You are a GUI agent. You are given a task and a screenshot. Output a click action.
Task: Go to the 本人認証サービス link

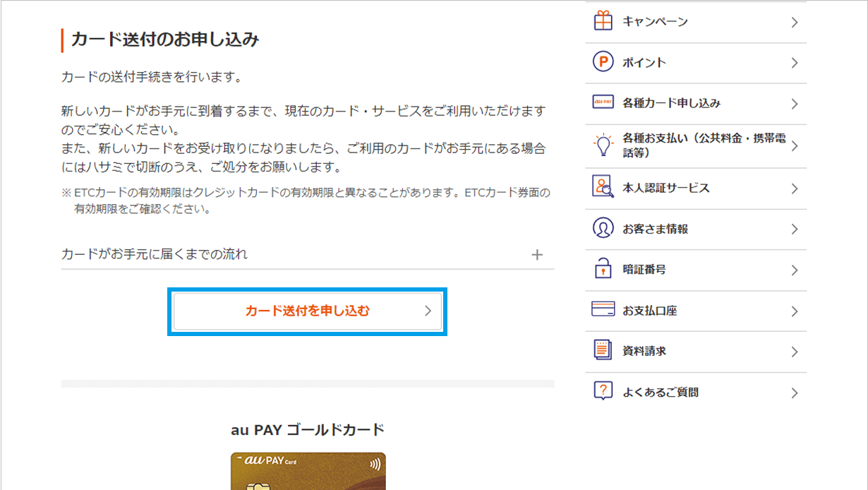coord(665,188)
